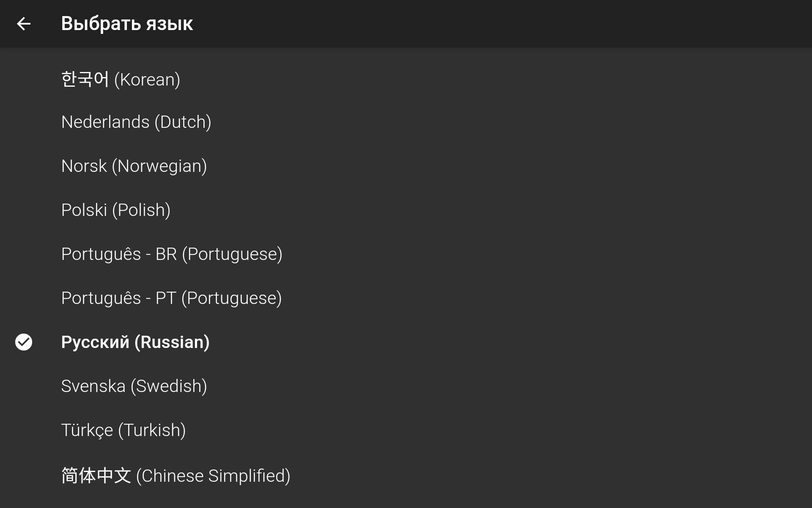Select Norsk (Norwegian) from list
The width and height of the screenshot is (812, 508).
pyautogui.click(x=134, y=166)
